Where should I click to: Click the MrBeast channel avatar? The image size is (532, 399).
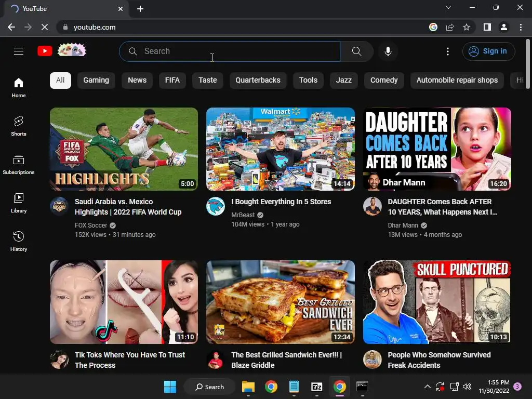click(216, 206)
